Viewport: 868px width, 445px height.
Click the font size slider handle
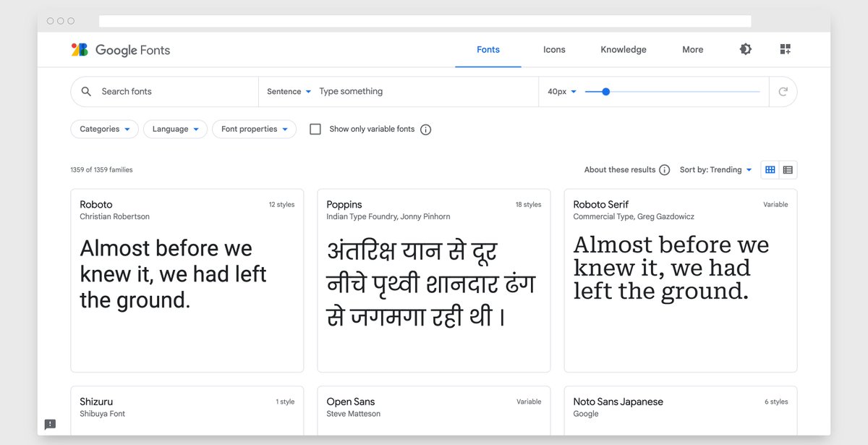(606, 91)
